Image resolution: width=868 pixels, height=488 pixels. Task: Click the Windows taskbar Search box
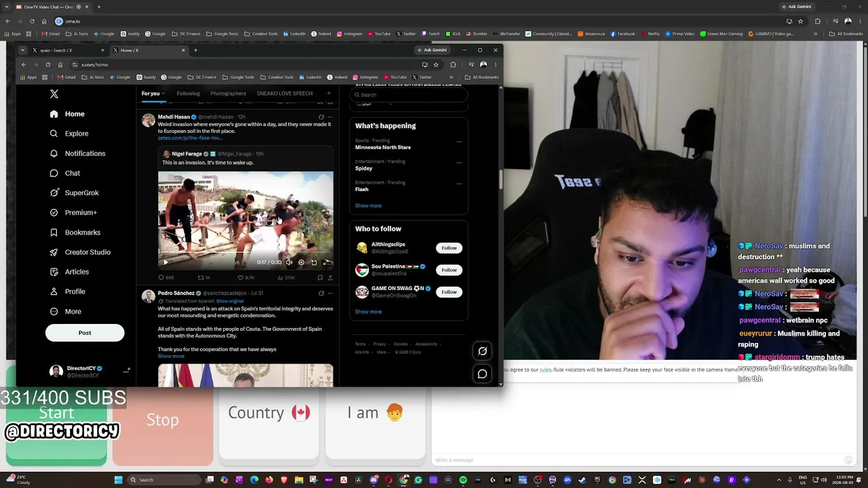point(165,480)
